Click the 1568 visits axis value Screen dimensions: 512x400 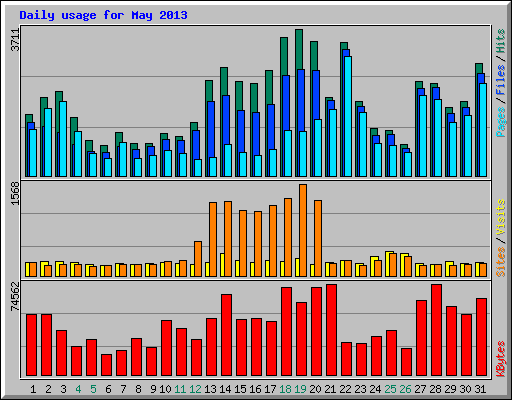tap(15, 194)
